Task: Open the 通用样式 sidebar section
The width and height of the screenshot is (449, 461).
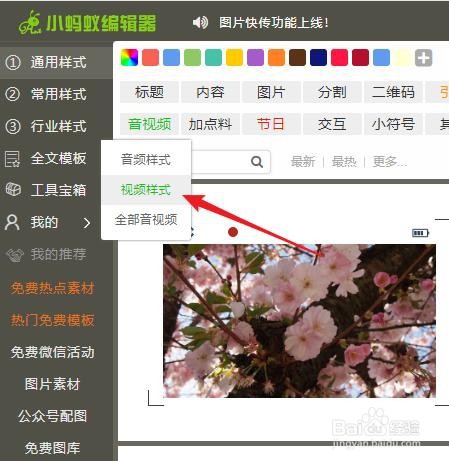Action: [56, 62]
